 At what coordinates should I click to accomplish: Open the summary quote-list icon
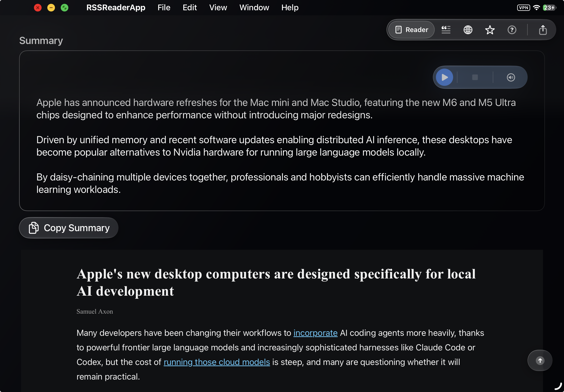click(446, 30)
